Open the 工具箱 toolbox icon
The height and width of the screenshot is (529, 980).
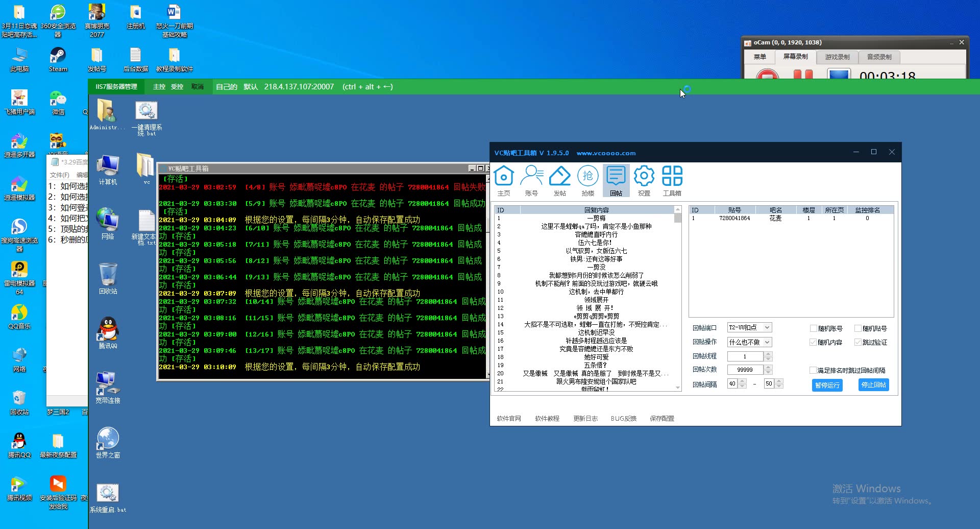click(672, 181)
